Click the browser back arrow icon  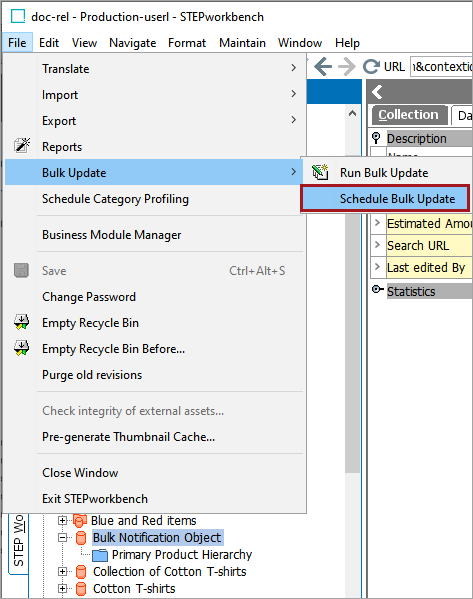pos(323,67)
